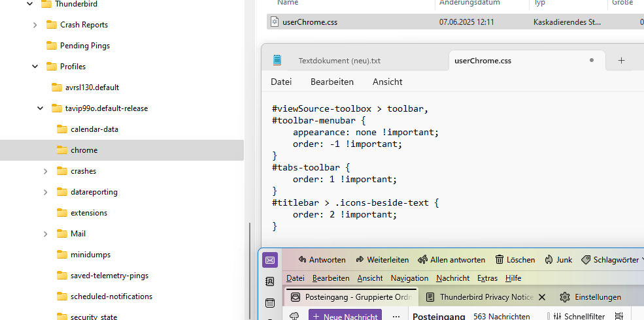Image resolution: width=644 pixels, height=320 pixels.
Task: Expand the datareporting folder
Action: click(46, 192)
